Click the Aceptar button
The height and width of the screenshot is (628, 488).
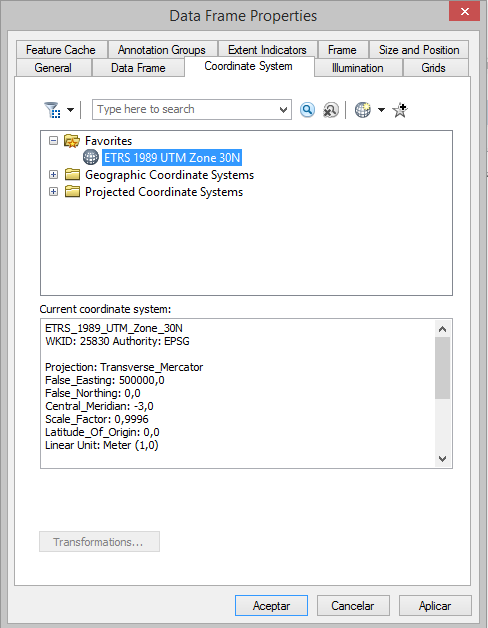click(271, 606)
